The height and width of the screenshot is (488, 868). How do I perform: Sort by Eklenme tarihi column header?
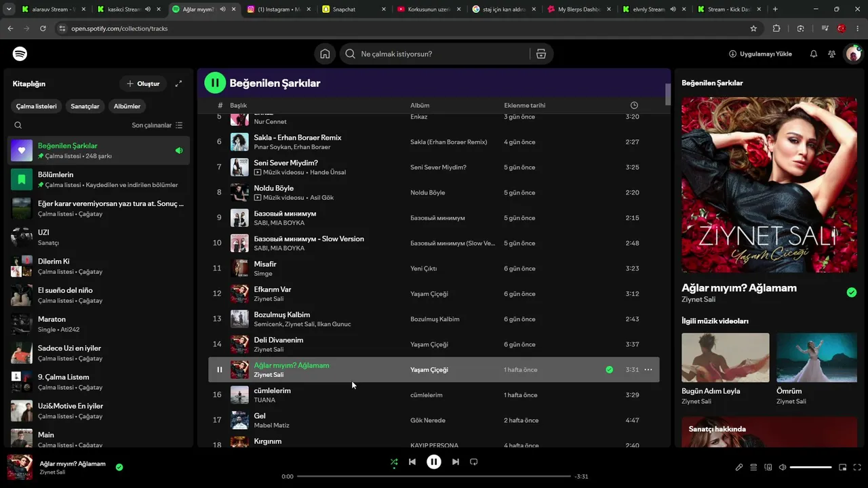point(525,106)
